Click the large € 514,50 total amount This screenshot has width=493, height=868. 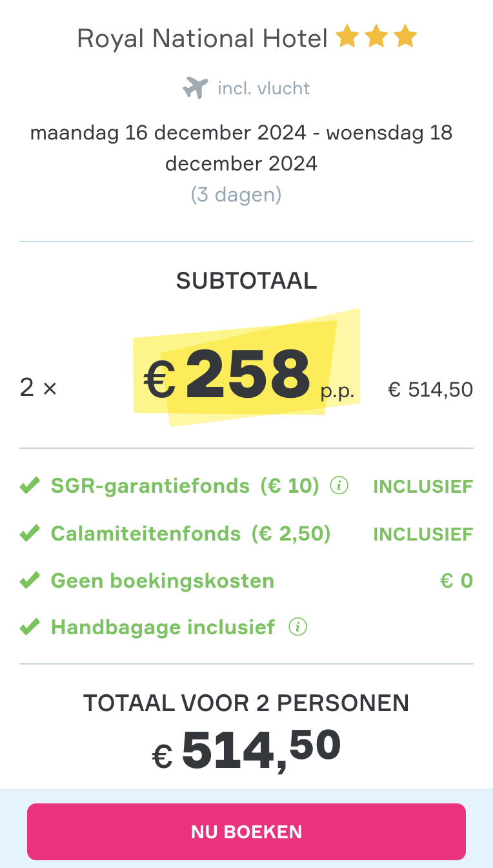click(x=246, y=749)
